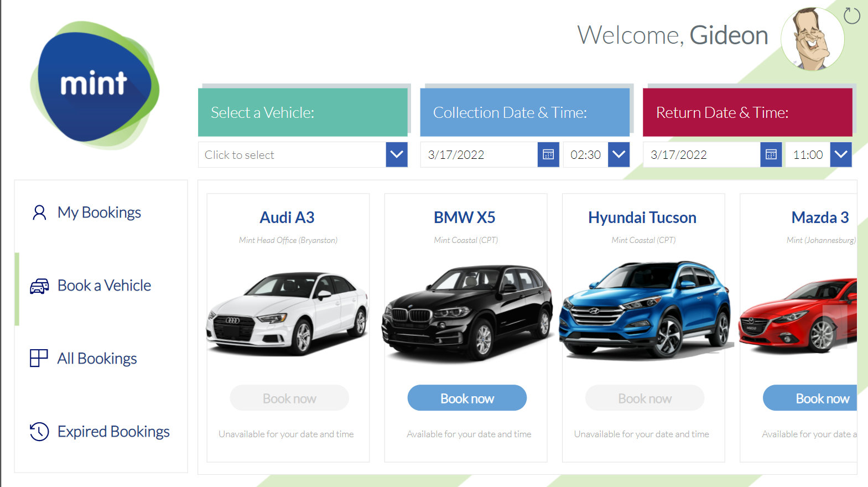Open the return date calendar picker
Viewport: 868px width, 487px height.
(771, 154)
